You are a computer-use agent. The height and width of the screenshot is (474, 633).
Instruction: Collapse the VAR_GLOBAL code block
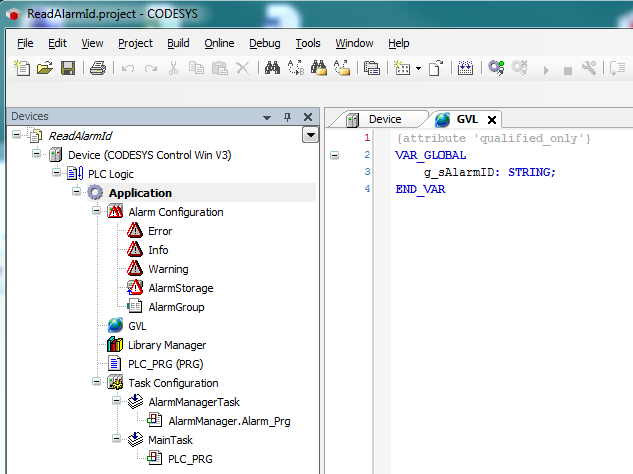point(334,155)
